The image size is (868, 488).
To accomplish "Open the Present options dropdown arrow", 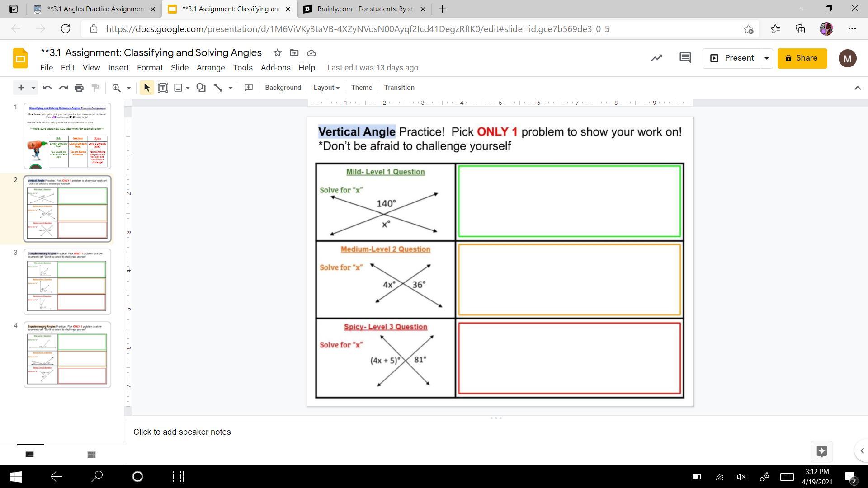I will click(766, 58).
